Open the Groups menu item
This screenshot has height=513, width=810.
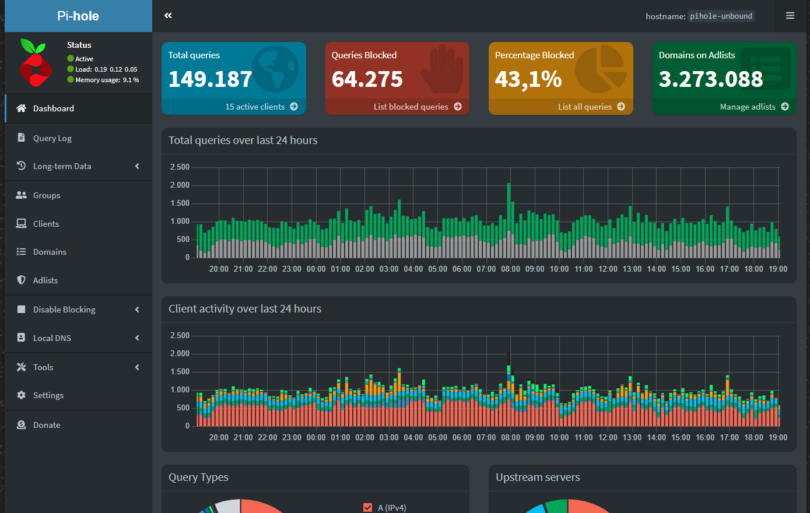79,195
